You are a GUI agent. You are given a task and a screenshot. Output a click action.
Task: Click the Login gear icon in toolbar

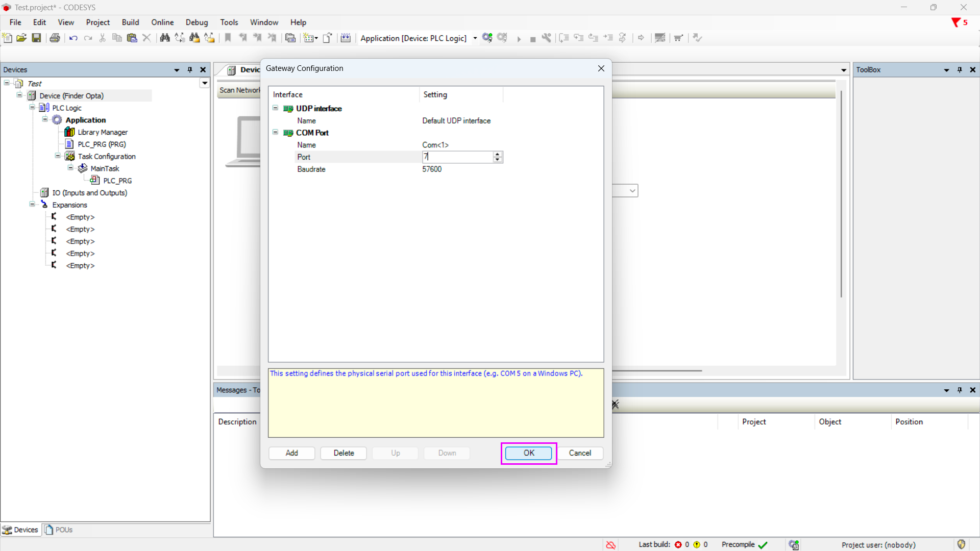[x=487, y=38]
